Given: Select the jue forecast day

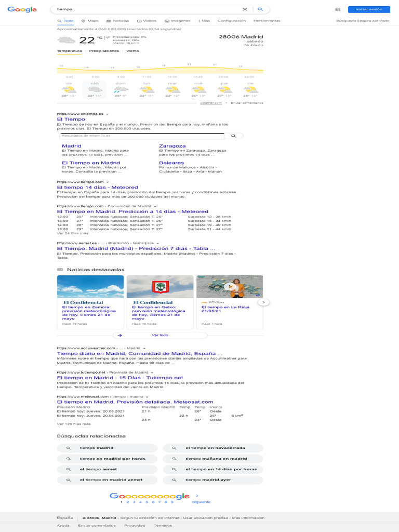Looking at the screenshot, I should 224,89.
